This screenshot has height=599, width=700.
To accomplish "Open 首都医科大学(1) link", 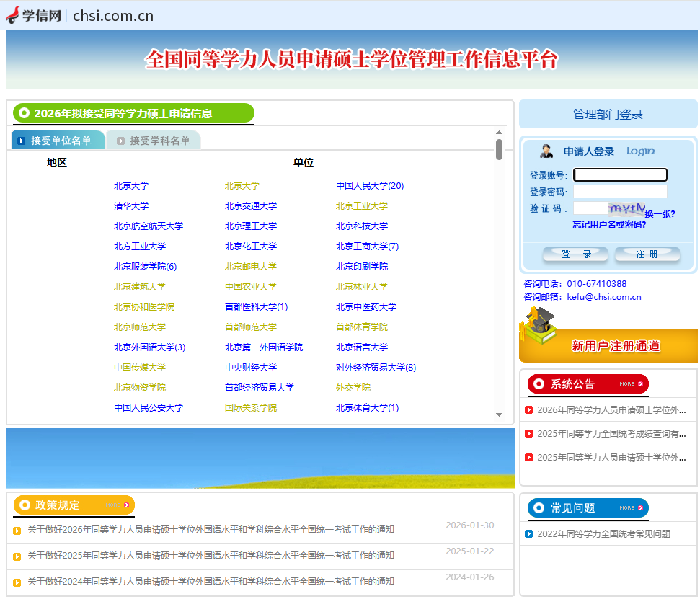I will point(256,306).
